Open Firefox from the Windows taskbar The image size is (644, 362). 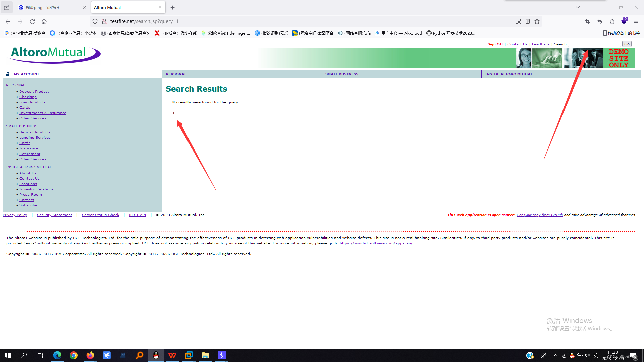[90, 355]
